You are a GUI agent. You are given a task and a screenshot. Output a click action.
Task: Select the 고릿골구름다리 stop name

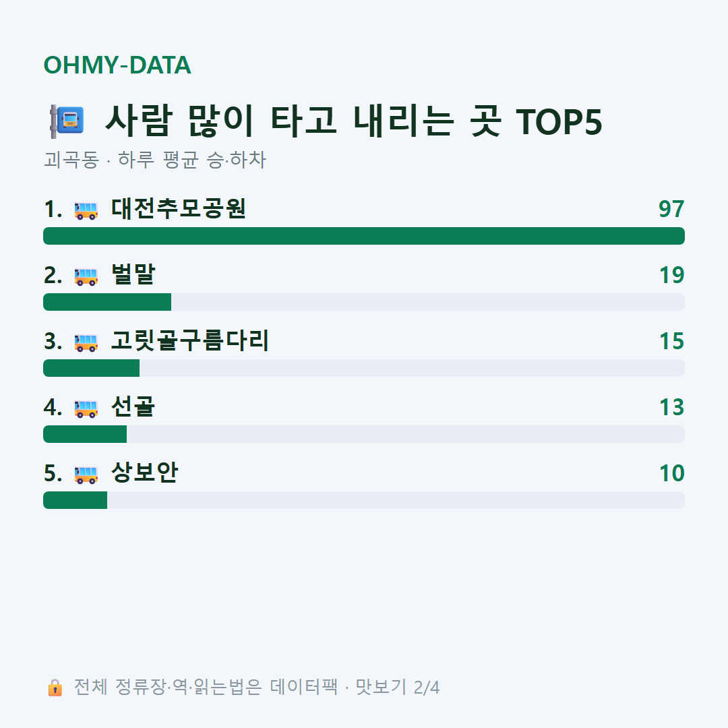pos(189,340)
